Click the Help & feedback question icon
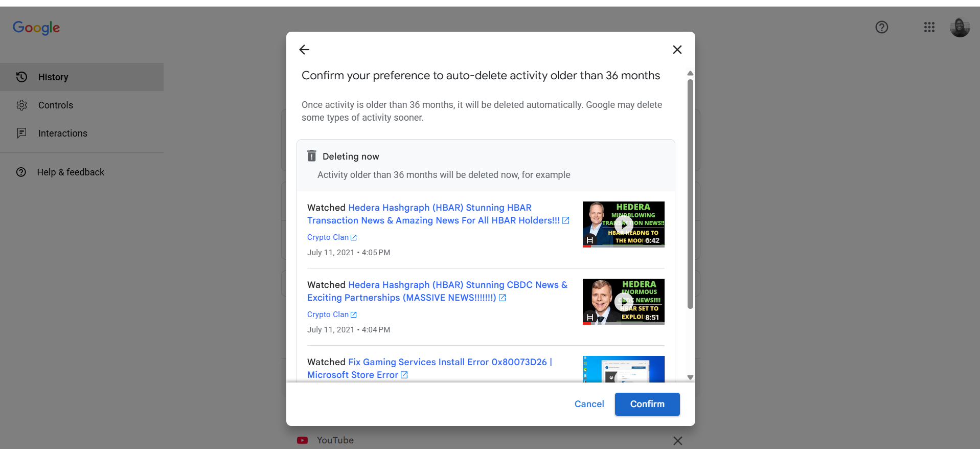This screenshot has height=449, width=980. [21, 172]
